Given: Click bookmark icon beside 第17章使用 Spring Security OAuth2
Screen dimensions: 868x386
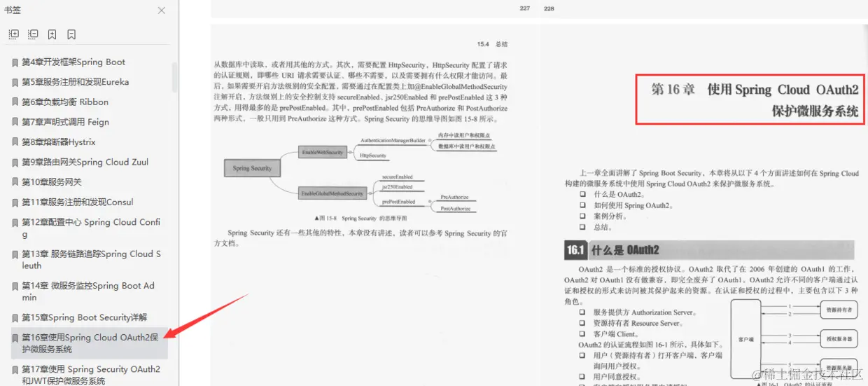Looking at the screenshot, I should [15, 370].
